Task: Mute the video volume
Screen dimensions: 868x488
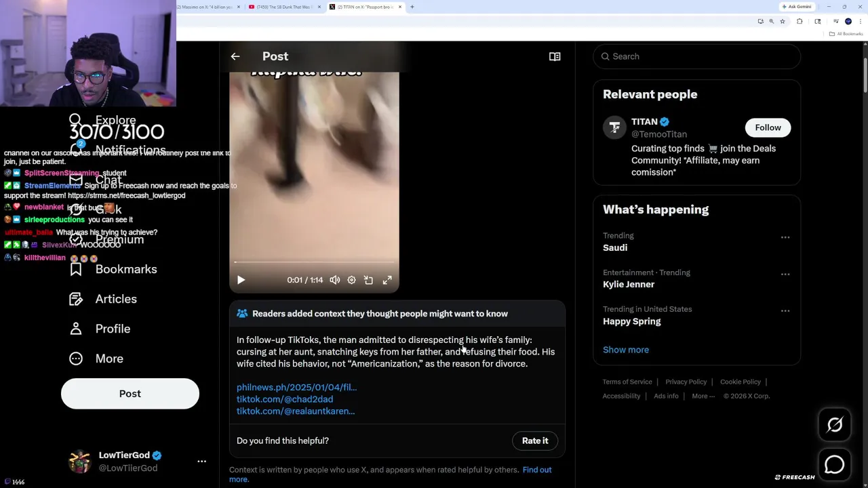Action: tap(335, 280)
